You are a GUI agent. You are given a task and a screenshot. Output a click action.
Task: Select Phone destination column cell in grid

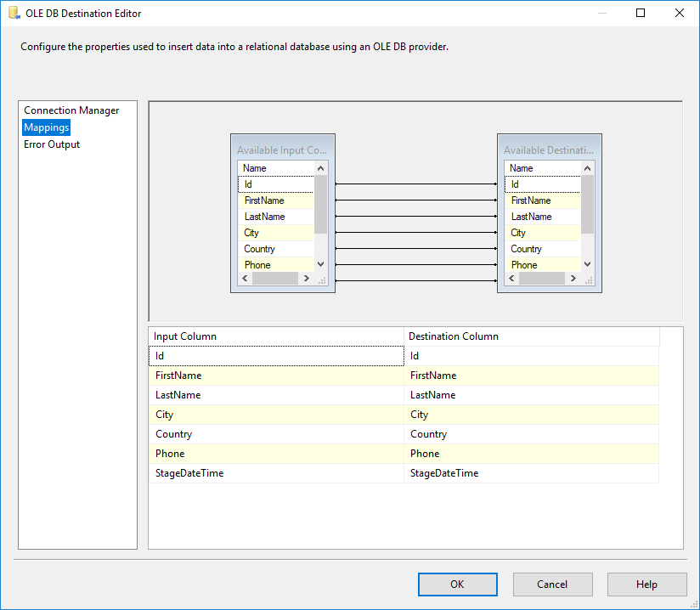coord(531,454)
